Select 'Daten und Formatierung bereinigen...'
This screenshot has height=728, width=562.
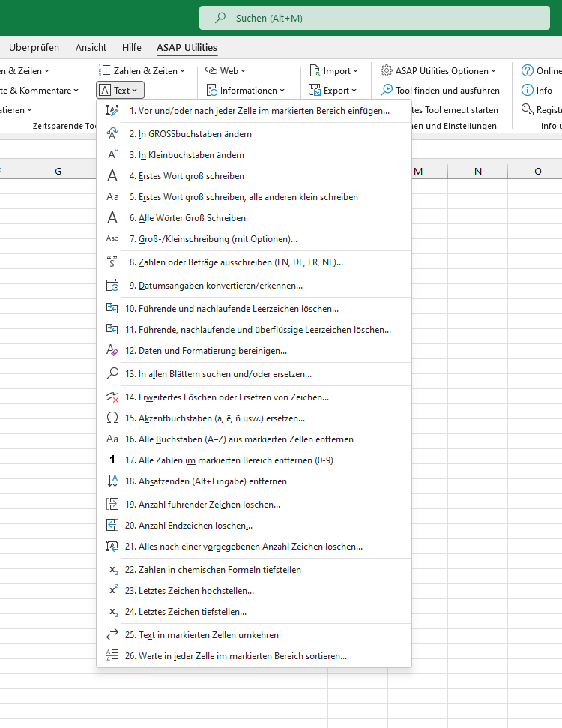click(x=254, y=351)
